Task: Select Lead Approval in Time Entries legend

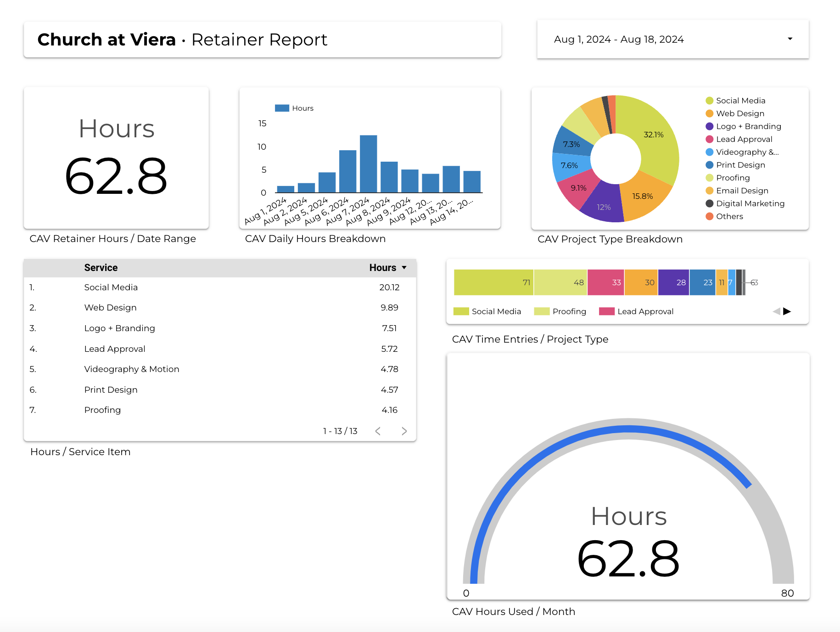Action: [x=637, y=311]
